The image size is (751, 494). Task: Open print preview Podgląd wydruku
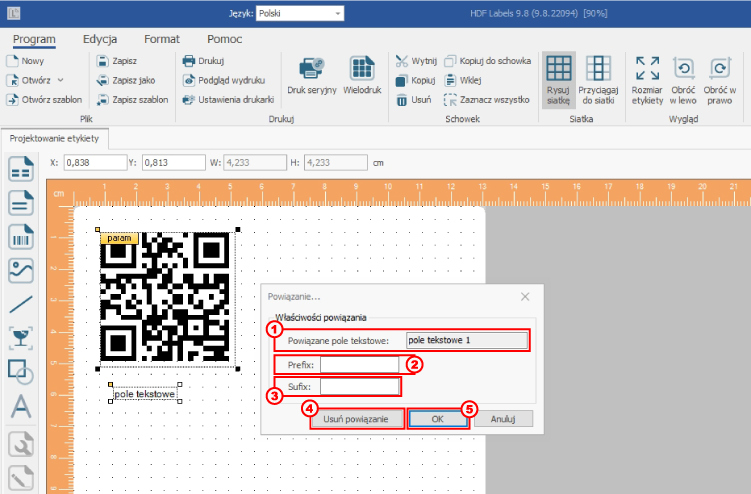pos(224,80)
